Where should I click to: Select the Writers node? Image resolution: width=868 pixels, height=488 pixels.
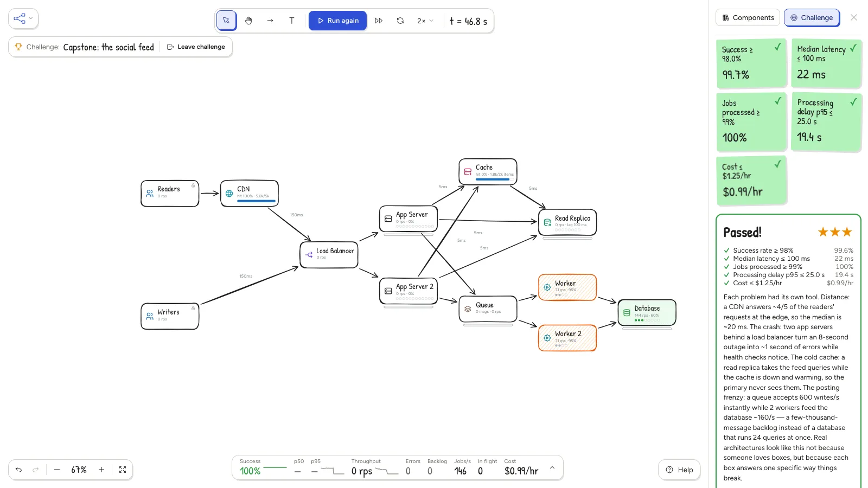(x=170, y=316)
